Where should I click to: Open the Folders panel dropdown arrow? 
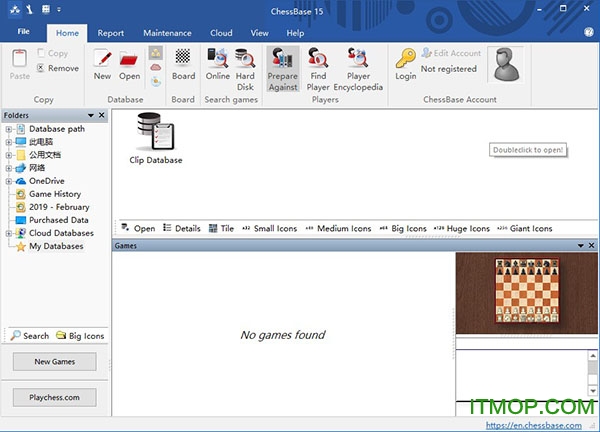[91, 116]
